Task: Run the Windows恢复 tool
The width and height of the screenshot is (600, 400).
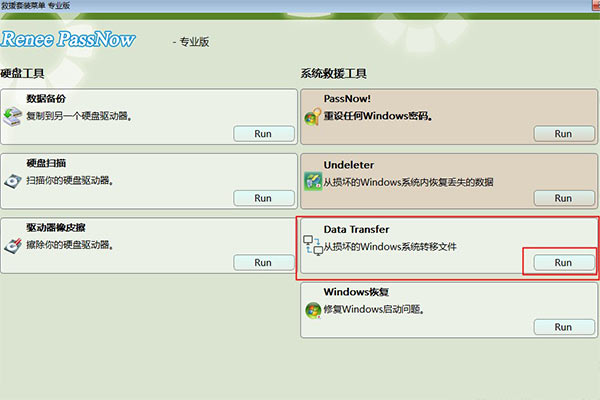Action: pyautogui.click(x=564, y=327)
